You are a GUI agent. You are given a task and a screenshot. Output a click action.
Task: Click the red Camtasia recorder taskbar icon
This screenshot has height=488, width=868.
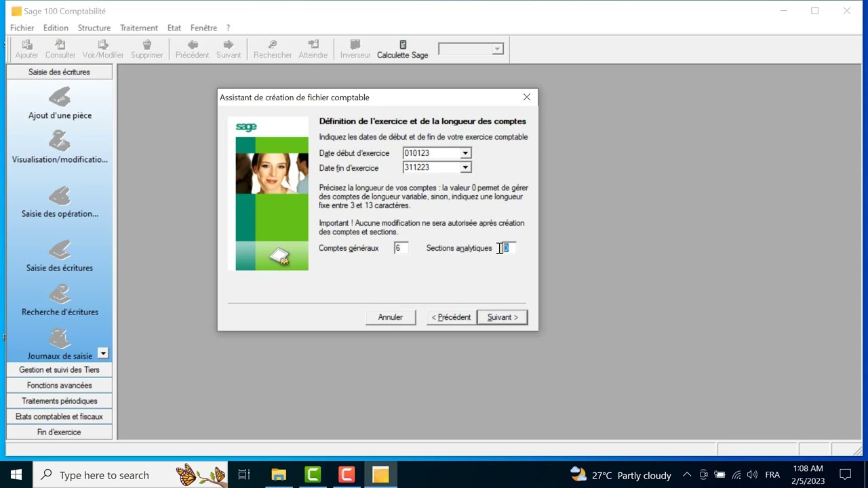347,474
